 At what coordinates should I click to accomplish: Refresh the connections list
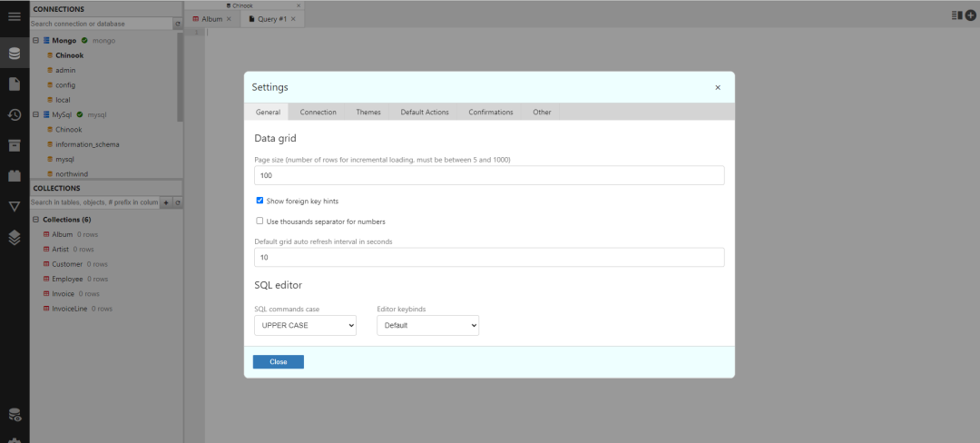tap(177, 24)
